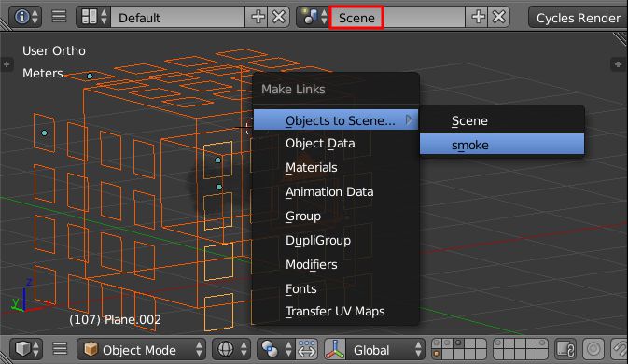Browse scenes via the scene icon
Image resolution: width=628 pixels, height=364 pixels.
tap(314, 17)
